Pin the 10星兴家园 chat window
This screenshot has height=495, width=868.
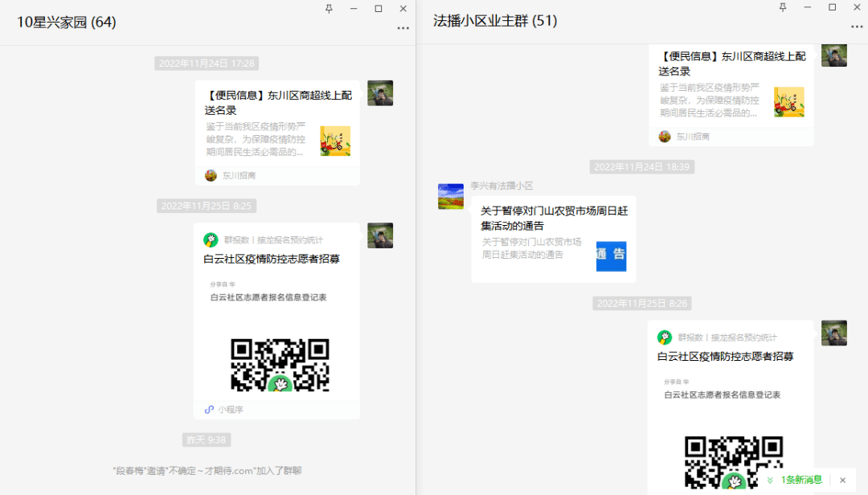click(329, 8)
